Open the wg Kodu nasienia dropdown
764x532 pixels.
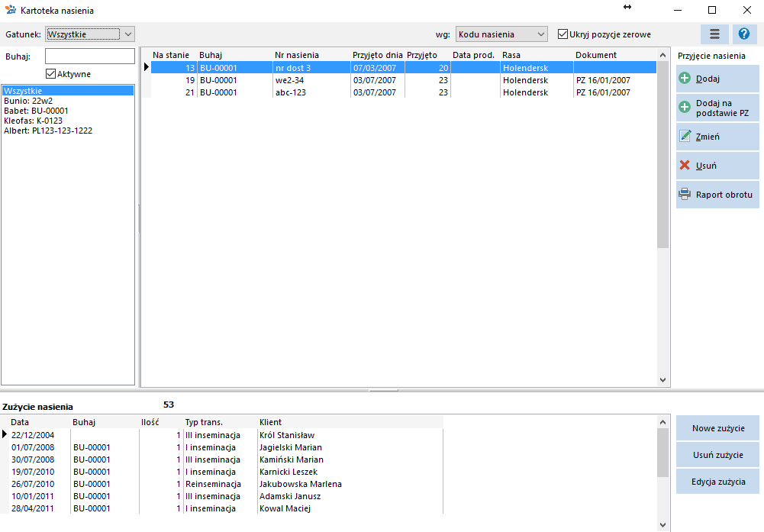tap(501, 34)
